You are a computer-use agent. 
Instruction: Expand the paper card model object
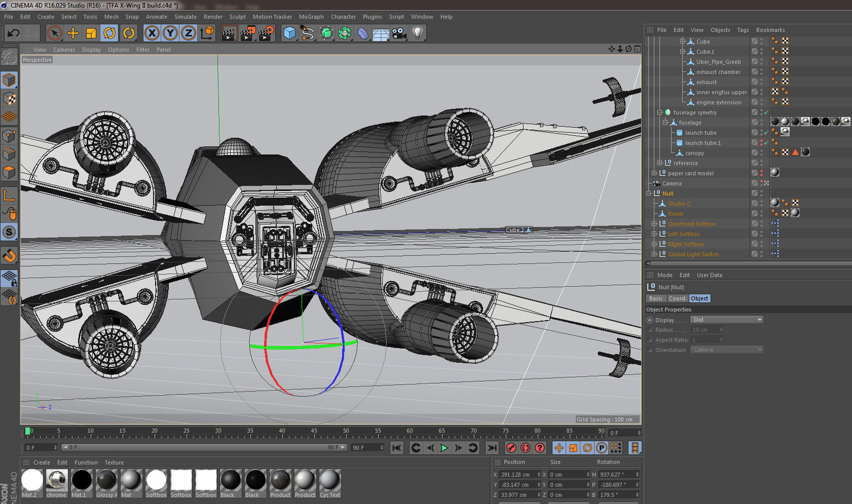point(654,173)
